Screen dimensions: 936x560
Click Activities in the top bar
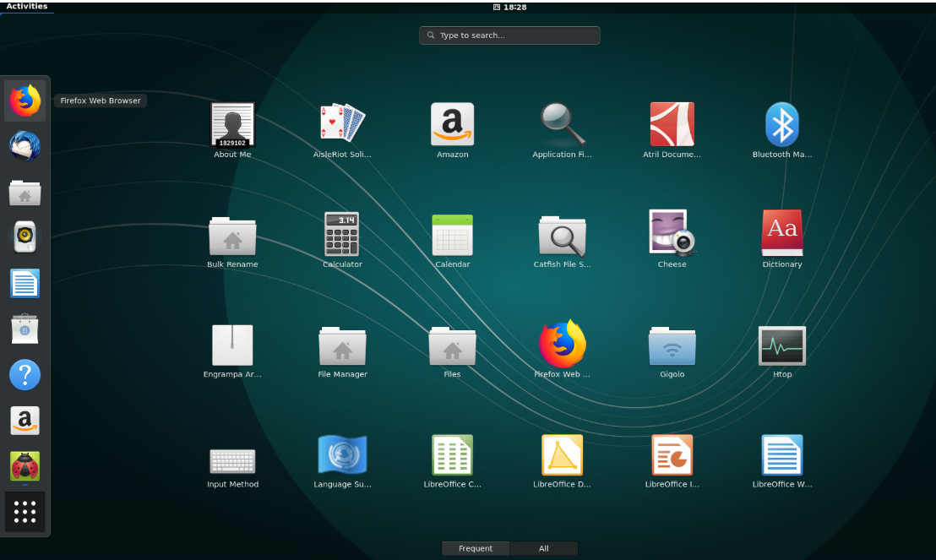pos(27,7)
